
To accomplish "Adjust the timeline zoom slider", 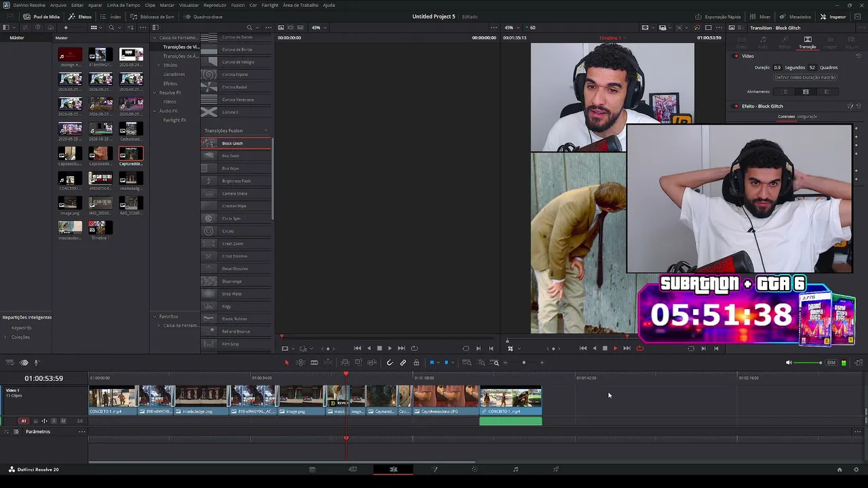I will coord(524,363).
